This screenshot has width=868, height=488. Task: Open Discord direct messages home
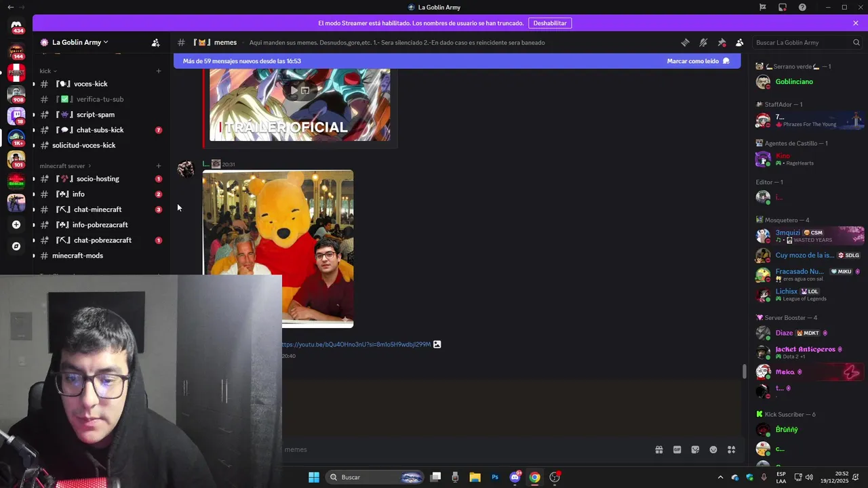pos(16,26)
